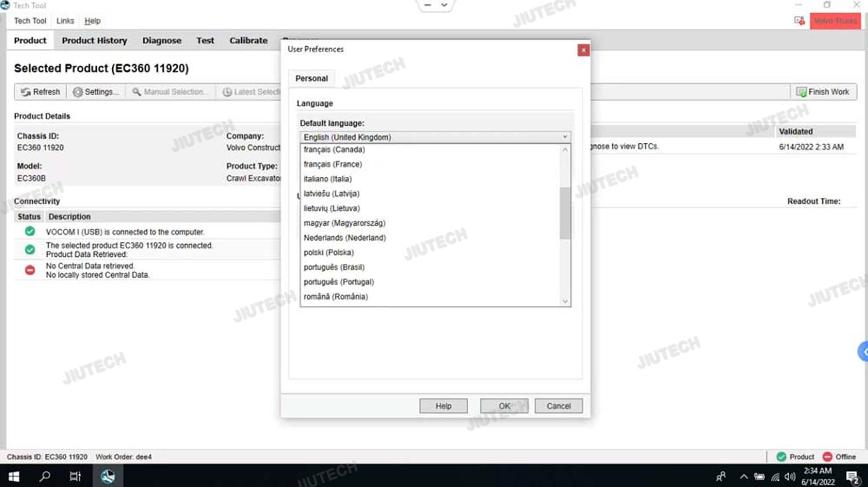This screenshot has width=868, height=487.
Task: Click the Tech Tool taskbar icon
Action: [108, 476]
